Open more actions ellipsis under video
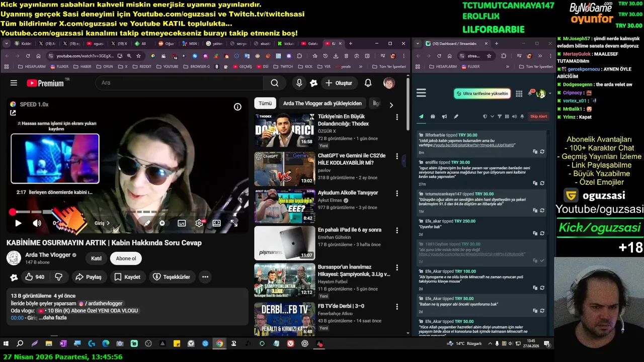 tap(205, 277)
